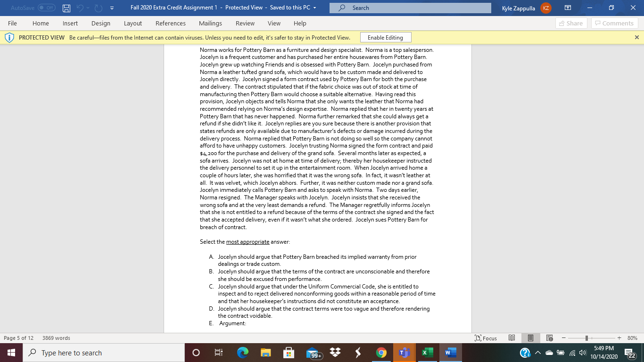Adjust zoom using the zoom slider

[586, 338]
